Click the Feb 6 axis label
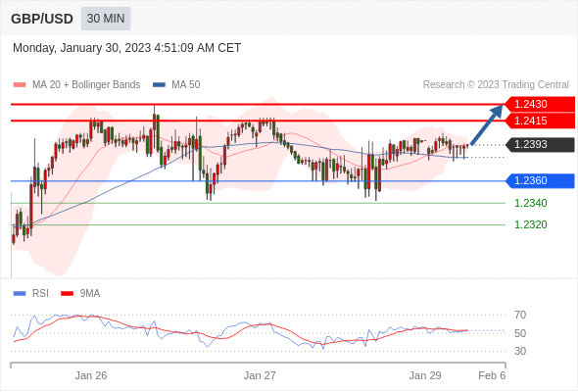 click(492, 375)
